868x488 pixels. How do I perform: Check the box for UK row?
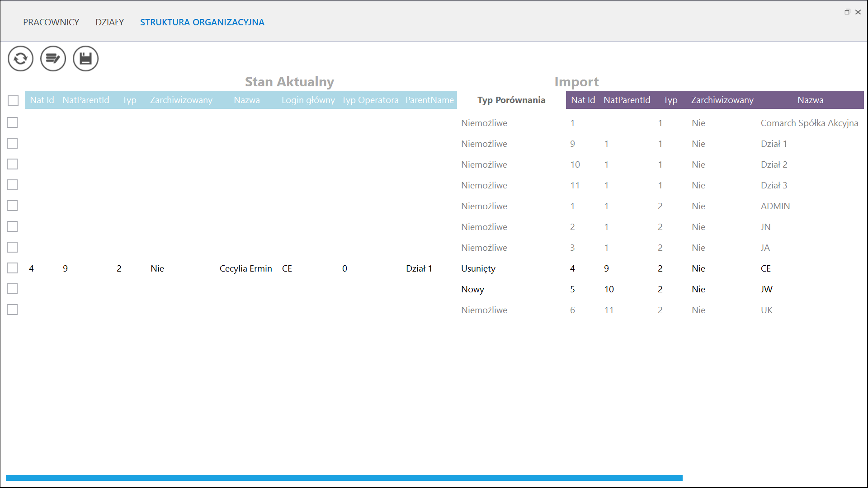tap(12, 310)
